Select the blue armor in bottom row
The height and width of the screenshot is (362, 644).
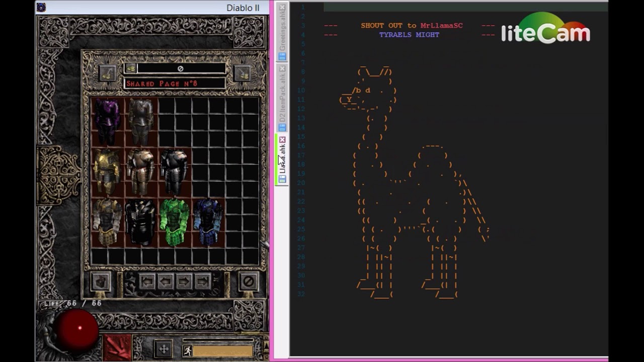point(208,222)
